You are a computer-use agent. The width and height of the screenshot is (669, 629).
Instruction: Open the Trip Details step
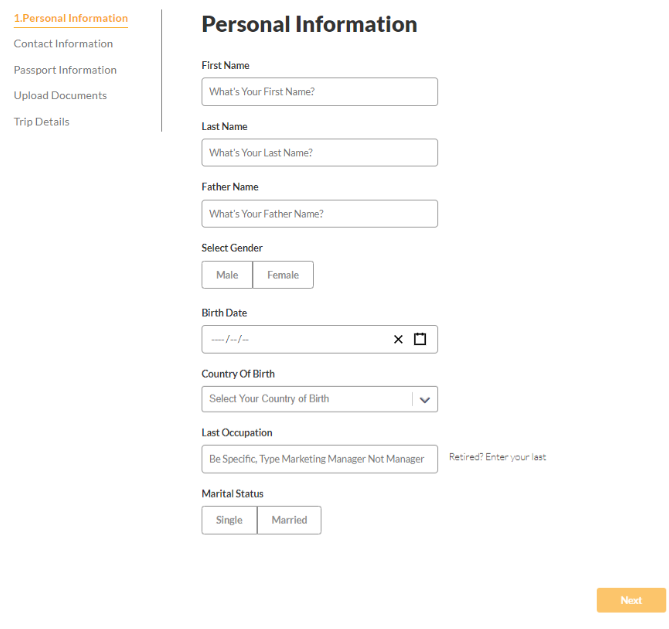(41, 122)
